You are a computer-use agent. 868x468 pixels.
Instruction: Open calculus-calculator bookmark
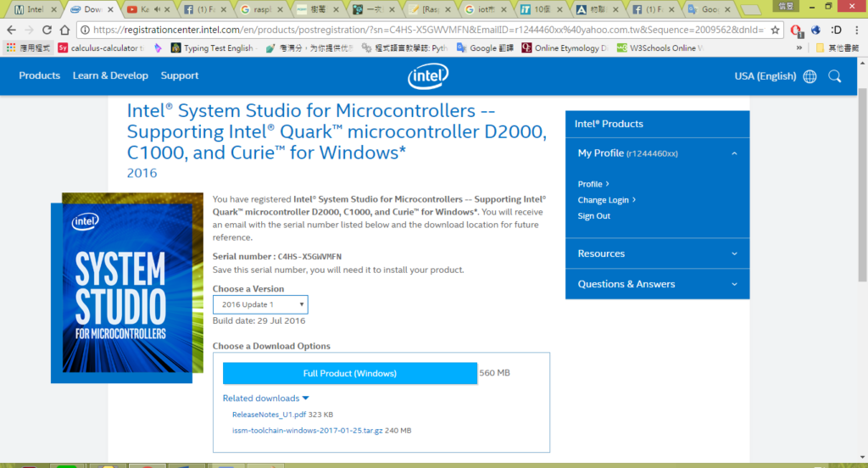coord(100,48)
